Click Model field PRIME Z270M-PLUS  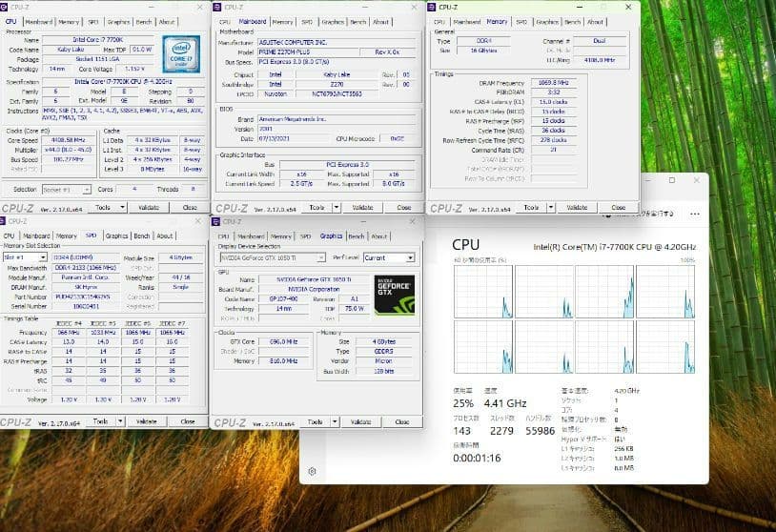[x=308, y=52]
